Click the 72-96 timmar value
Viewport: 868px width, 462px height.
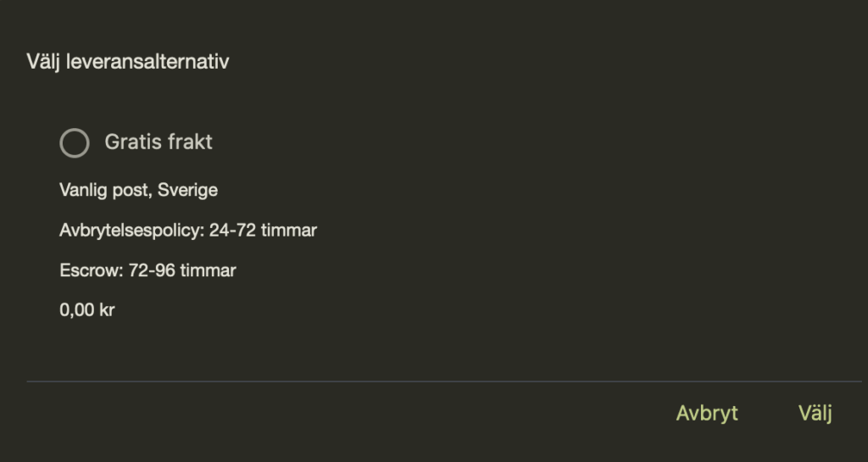pos(182,271)
